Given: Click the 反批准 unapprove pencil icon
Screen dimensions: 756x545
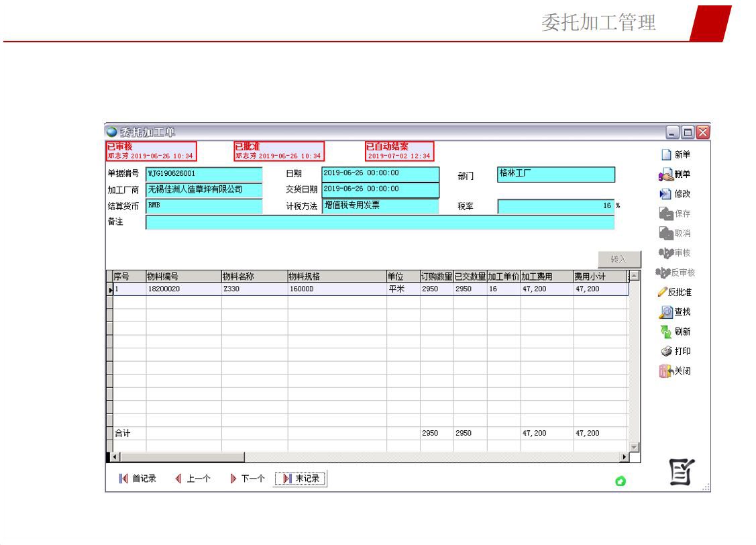Looking at the screenshot, I should (x=663, y=292).
